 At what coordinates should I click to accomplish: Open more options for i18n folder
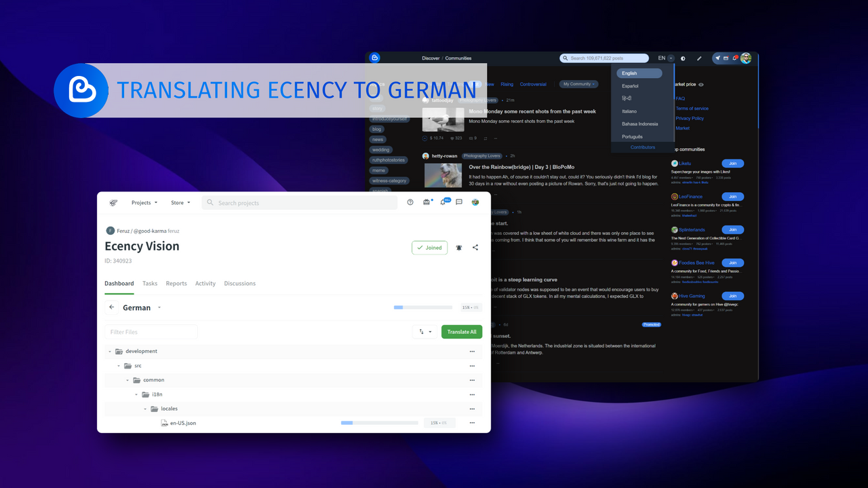[x=472, y=394]
